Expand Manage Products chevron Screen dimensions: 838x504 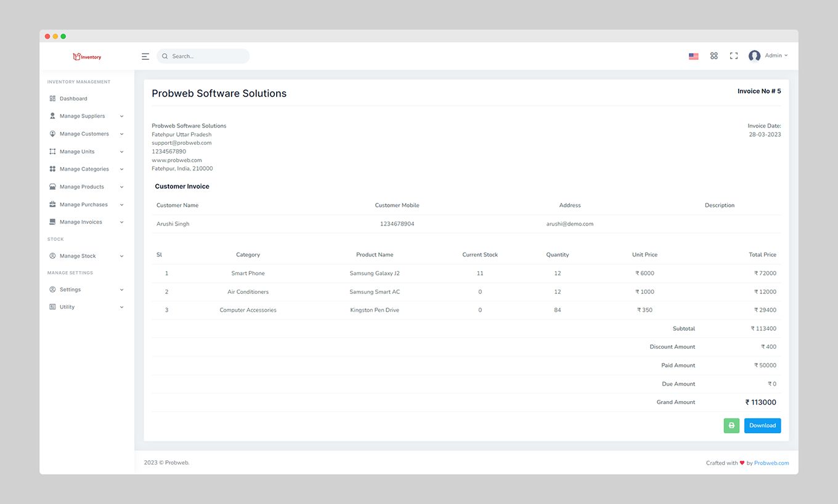[121, 187]
